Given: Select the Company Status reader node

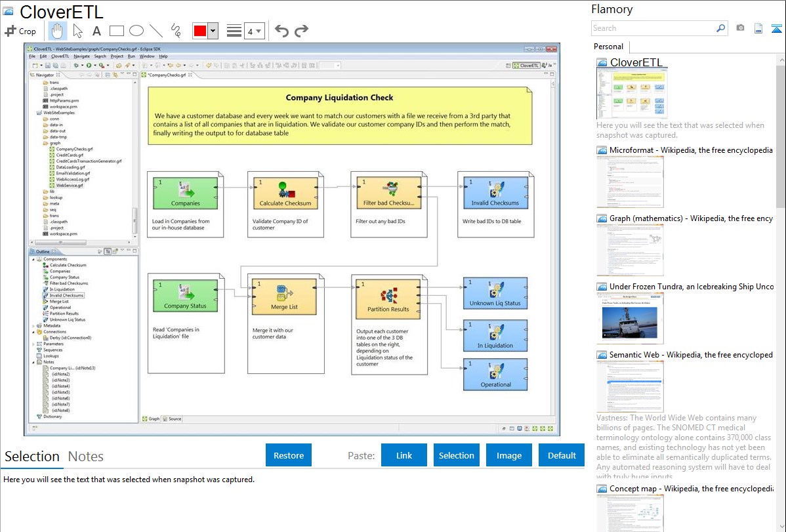Looking at the screenshot, I should pos(185,296).
